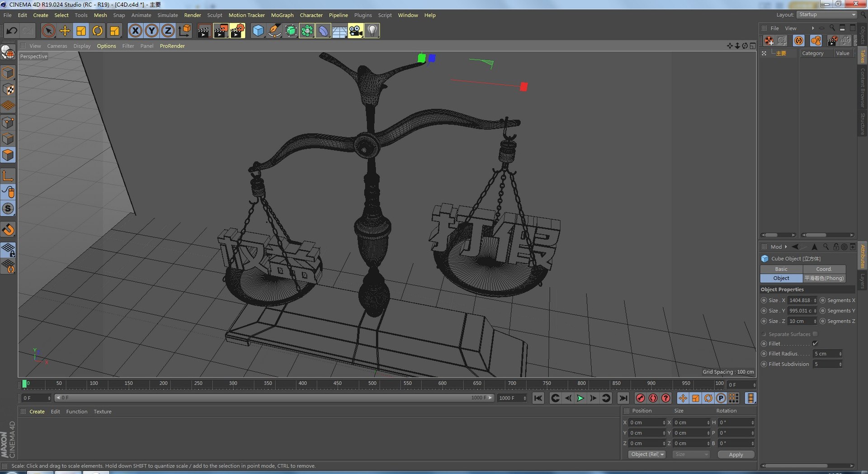
Task: Open the Deformer bend object icon
Action: [323, 31]
